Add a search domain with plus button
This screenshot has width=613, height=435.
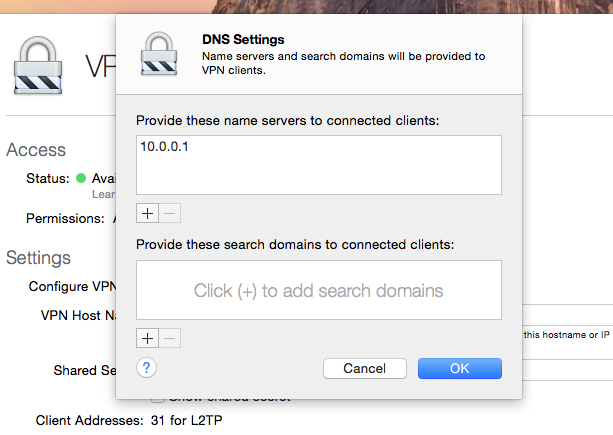coord(147,339)
